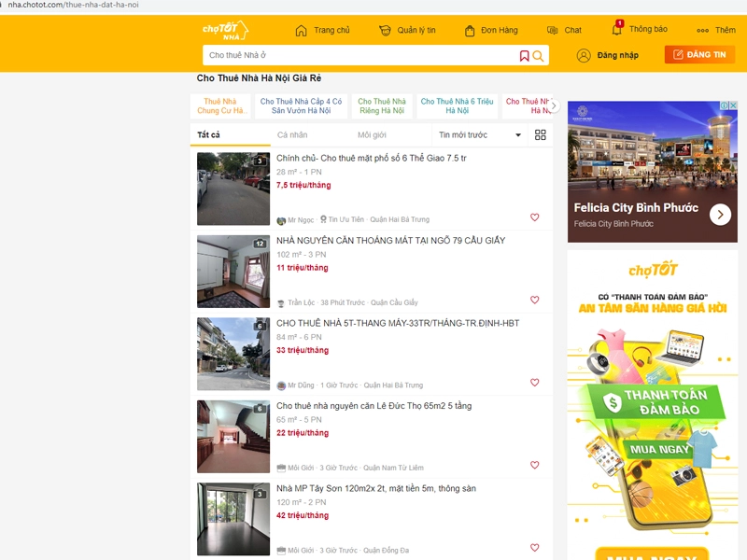Open the Tin mới trước sort dropdown
Viewport: 747px width, 560px height.
[x=480, y=134]
